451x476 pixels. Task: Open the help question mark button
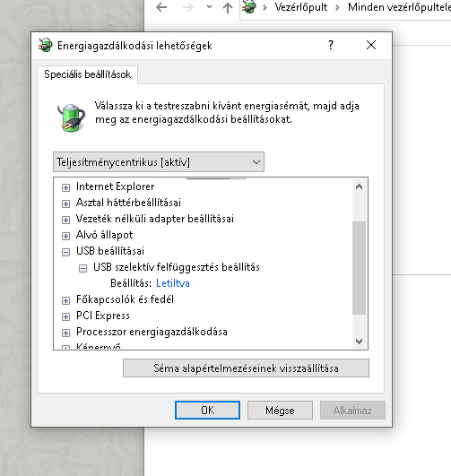coord(331,45)
